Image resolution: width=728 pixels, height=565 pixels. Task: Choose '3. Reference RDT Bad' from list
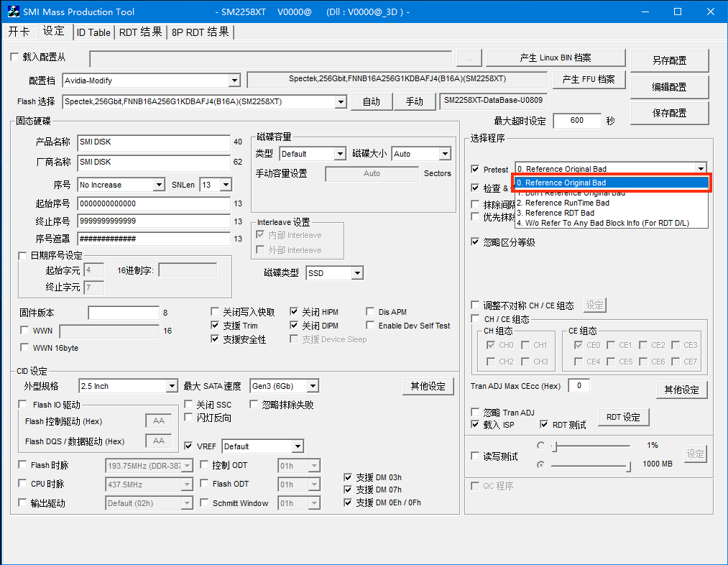[560, 213]
